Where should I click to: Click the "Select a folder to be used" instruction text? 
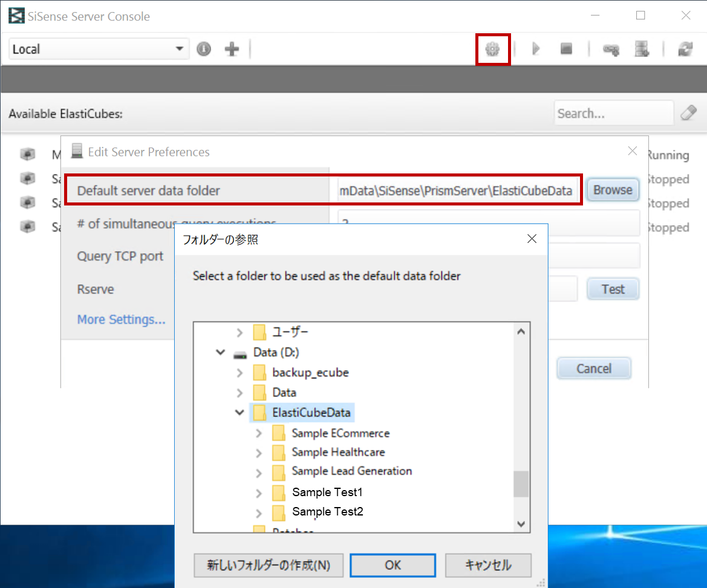(327, 276)
